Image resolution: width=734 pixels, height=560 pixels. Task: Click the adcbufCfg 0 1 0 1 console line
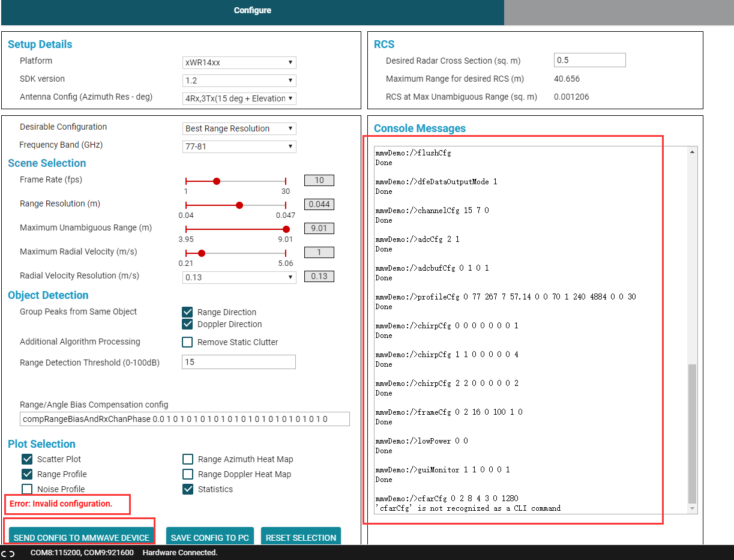pyautogui.click(x=432, y=268)
